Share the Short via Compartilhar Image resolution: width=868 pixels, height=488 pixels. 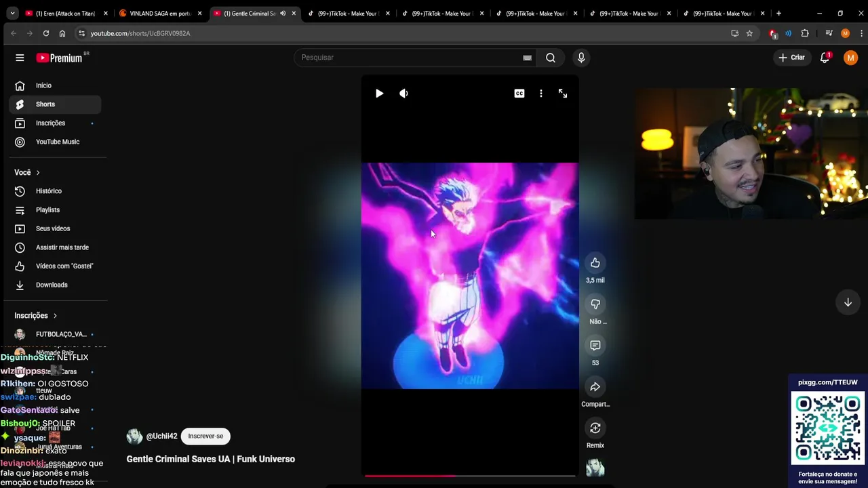coord(595,387)
